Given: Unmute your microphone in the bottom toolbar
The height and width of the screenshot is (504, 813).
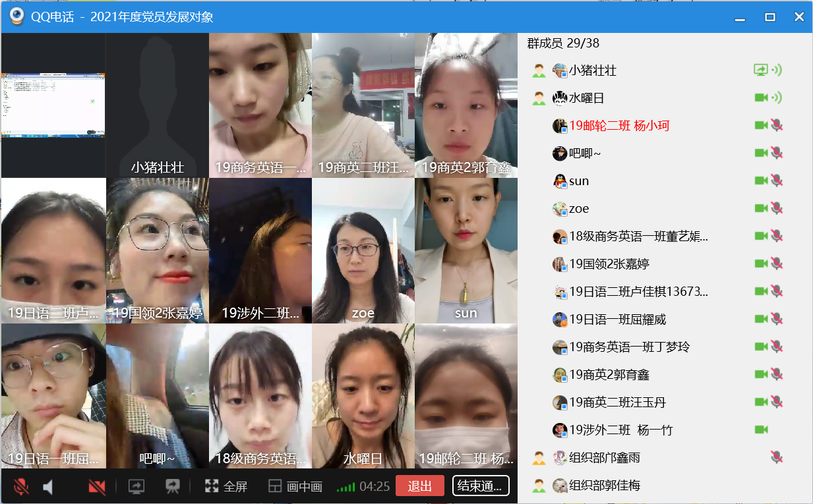Looking at the screenshot, I should pos(21,487).
